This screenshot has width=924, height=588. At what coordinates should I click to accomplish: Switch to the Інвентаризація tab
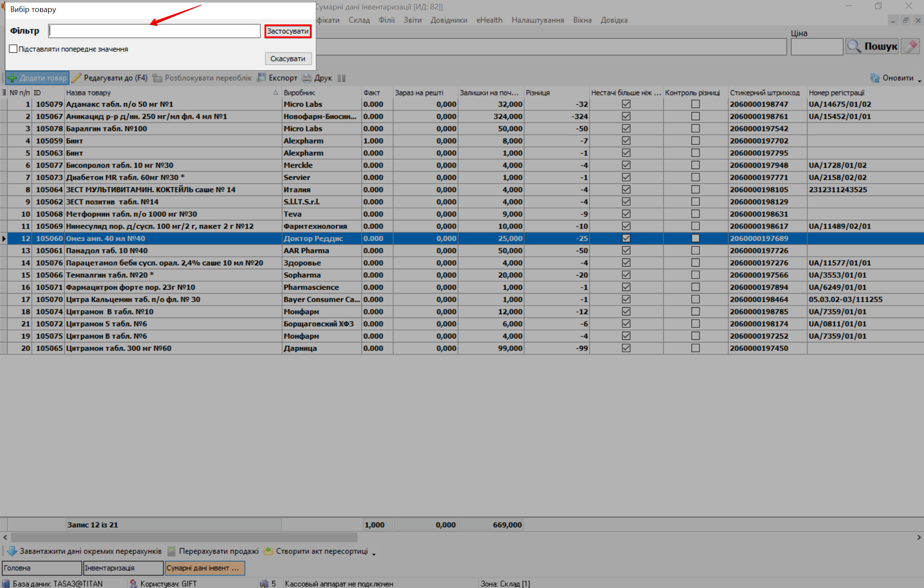coord(123,568)
